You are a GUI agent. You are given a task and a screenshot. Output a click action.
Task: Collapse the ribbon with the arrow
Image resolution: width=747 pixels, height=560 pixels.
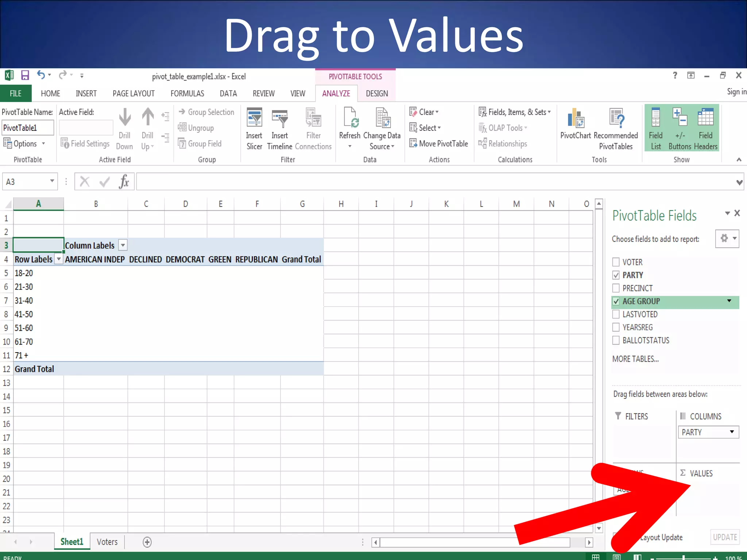point(739,160)
